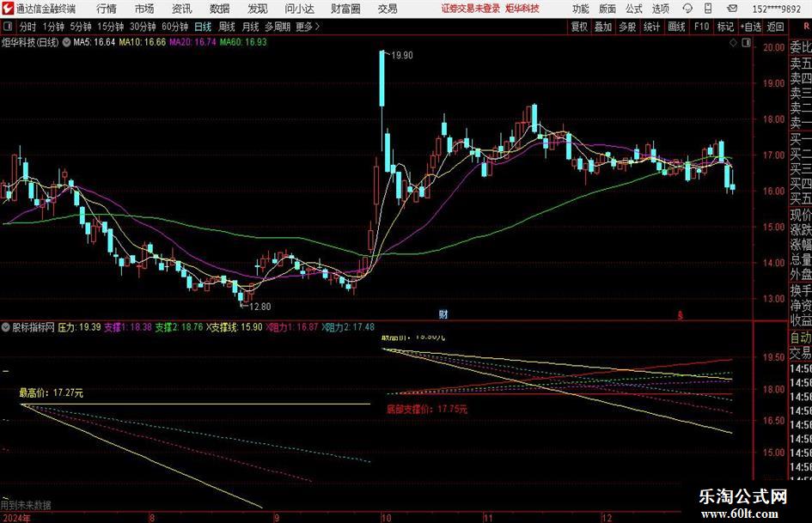The width and height of the screenshot is (812, 523).
Task: Switch to 周线 period
Action: (x=227, y=27)
